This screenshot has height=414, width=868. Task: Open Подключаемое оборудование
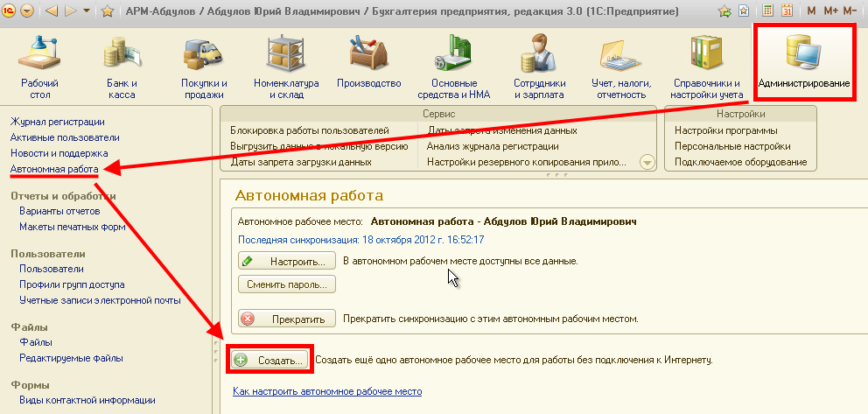point(740,162)
